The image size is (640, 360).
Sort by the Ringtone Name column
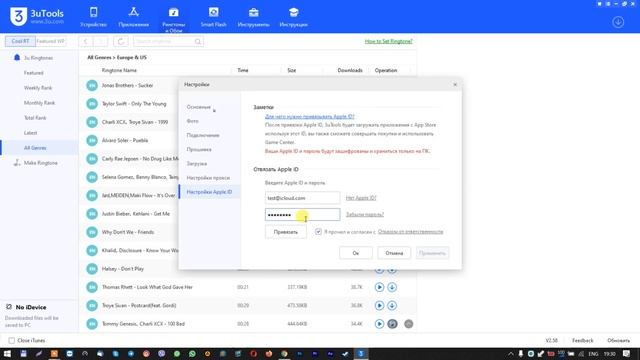coord(119,70)
